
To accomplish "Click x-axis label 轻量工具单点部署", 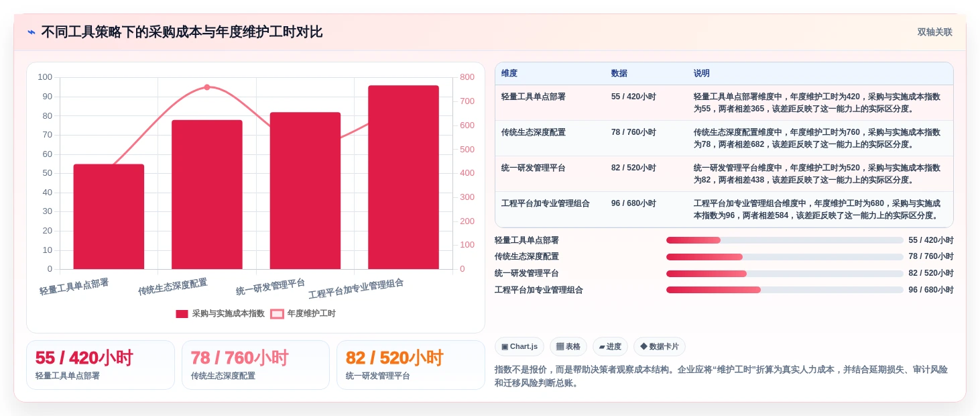I will tap(74, 287).
